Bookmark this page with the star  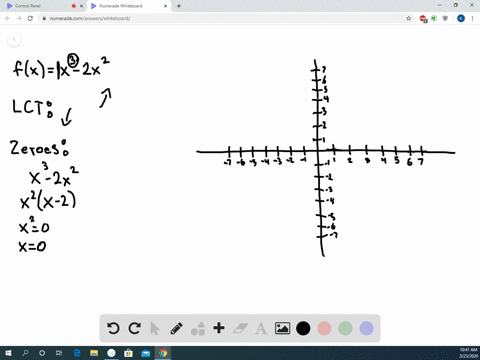tap(409, 18)
